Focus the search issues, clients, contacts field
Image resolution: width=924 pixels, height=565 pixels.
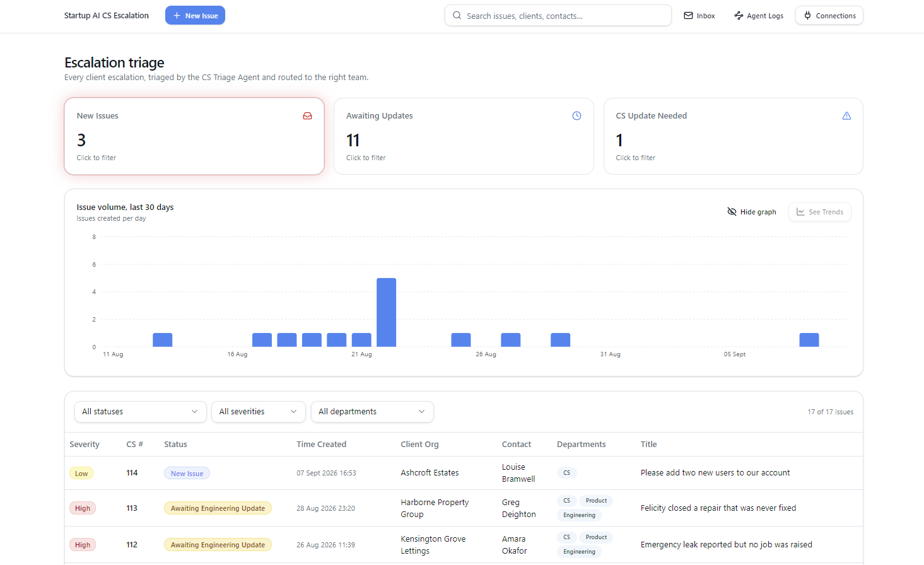tap(558, 16)
